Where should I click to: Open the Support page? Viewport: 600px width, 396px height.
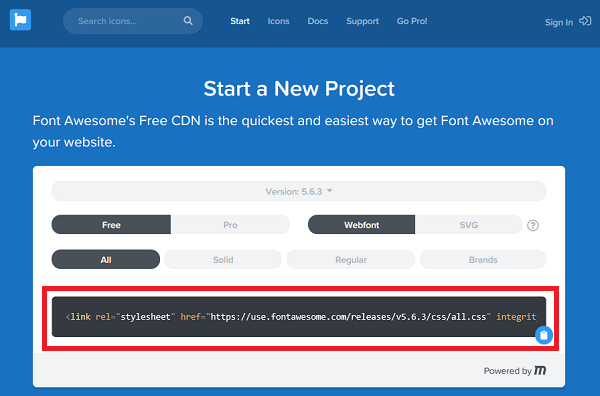click(362, 21)
